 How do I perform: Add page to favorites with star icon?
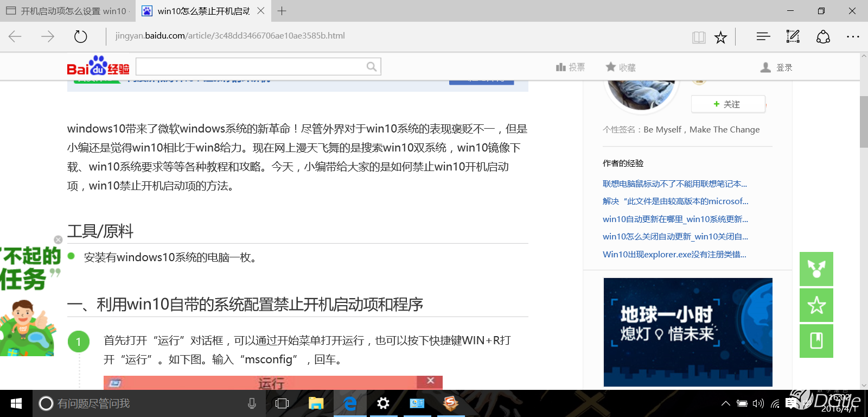(720, 37)
